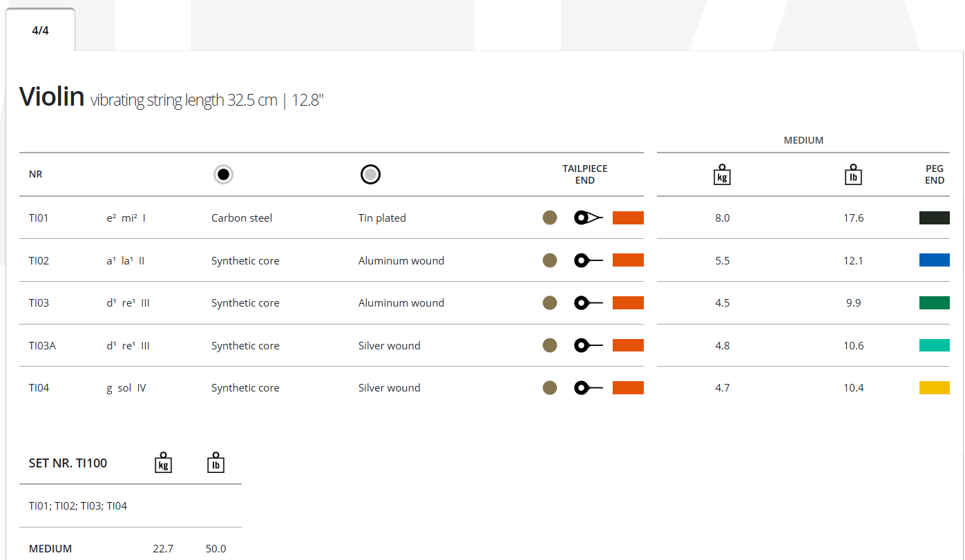This screenshot has height=560, width=965.
Task: Click the ball-end loop icon for TI01
Action: pos(588,218)
